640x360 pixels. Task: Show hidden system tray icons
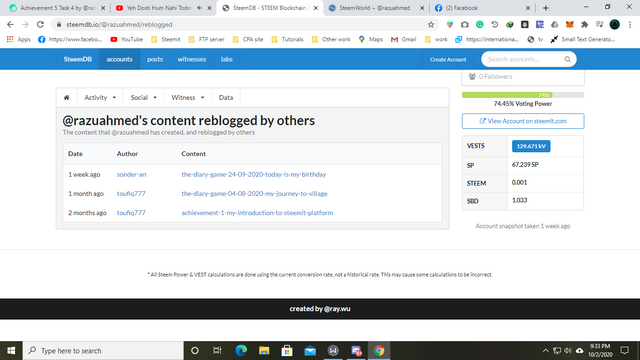pos(545,351)
